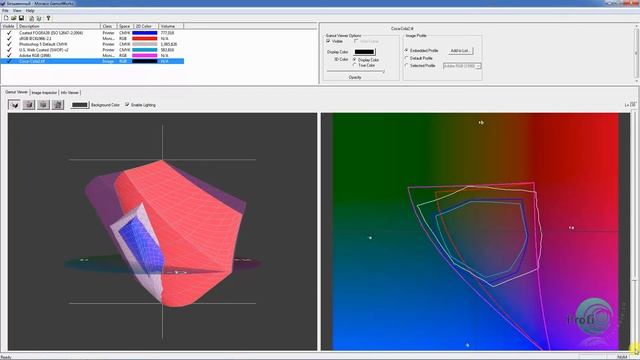The width and height of the screenshot is (640, 360).
Task: Sort by the Description column header
Action: 59,26
